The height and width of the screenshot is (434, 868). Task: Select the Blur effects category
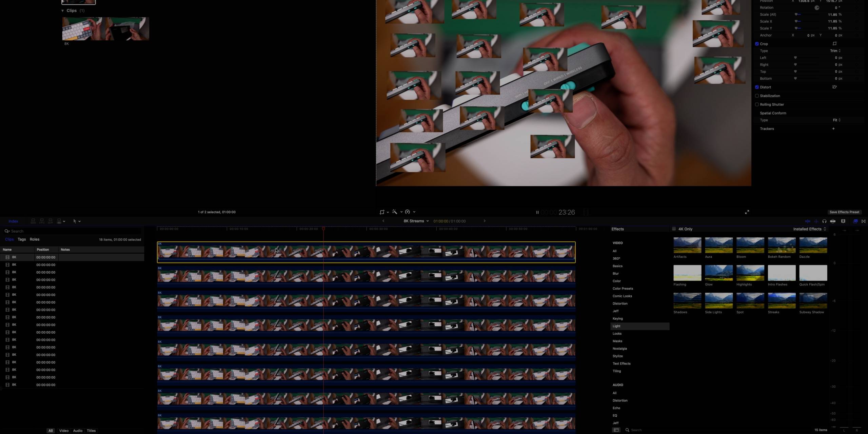pyautogui.click(x=616, y=274)
